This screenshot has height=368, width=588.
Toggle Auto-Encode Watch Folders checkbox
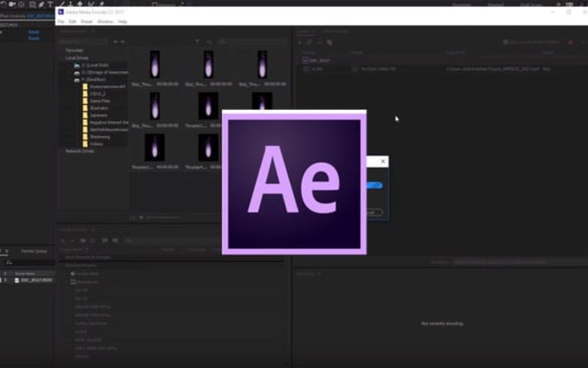click(505, 42)
